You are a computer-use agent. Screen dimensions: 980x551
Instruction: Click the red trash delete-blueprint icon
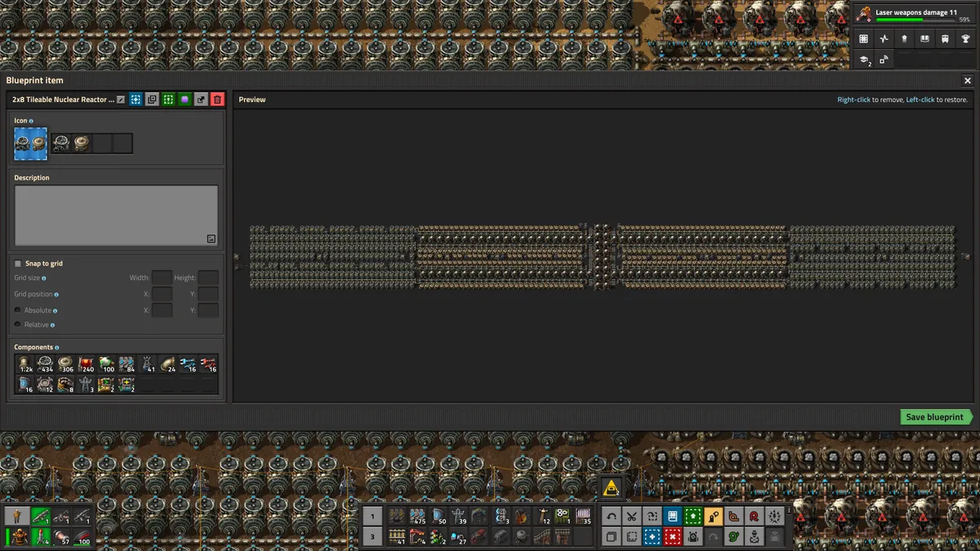(x=217, y=100)
